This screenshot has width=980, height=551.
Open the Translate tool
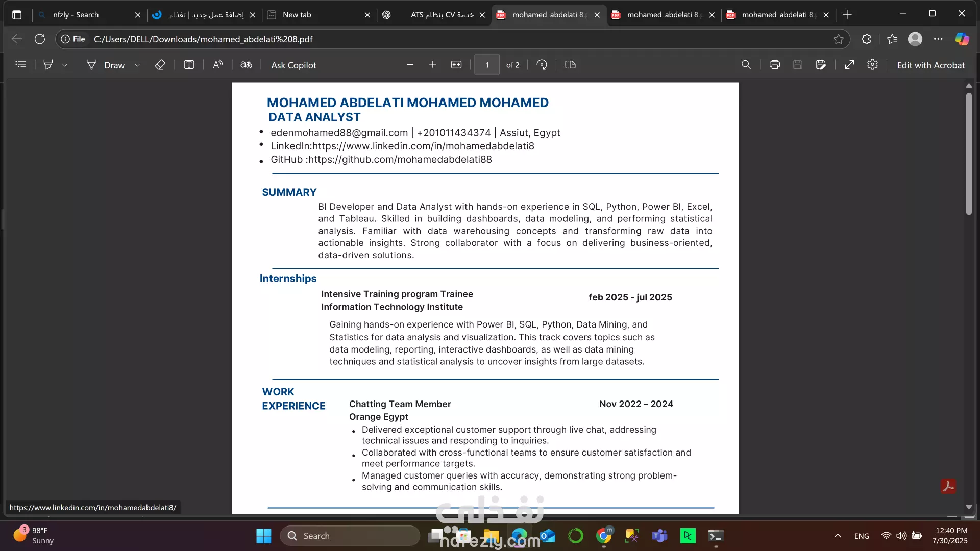(x=247, y=65)
